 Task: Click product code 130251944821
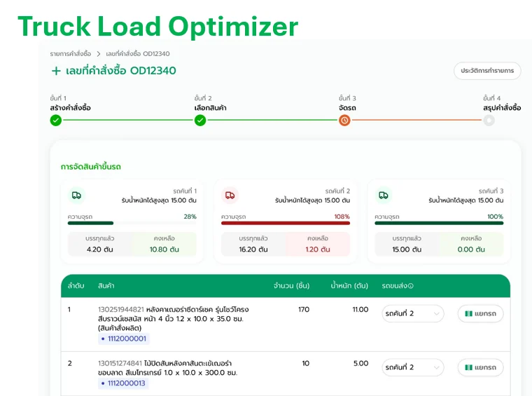pos(121,310)
